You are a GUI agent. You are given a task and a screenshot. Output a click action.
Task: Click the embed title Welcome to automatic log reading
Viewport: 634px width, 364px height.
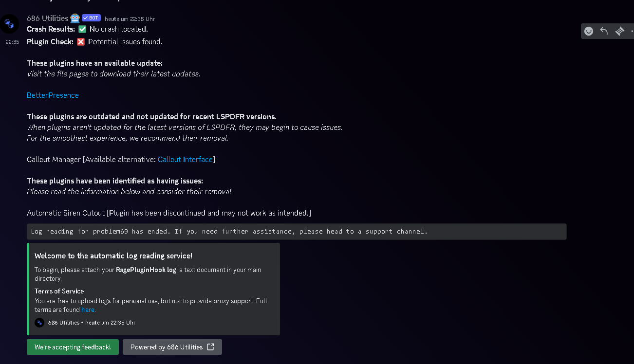point(113,256)
